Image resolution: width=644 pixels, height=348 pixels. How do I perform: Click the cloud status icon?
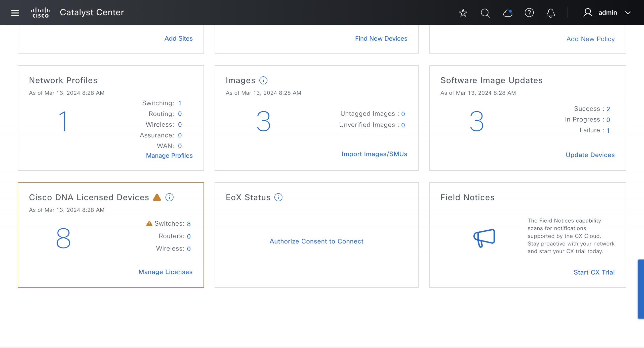(x=508, y=13)
